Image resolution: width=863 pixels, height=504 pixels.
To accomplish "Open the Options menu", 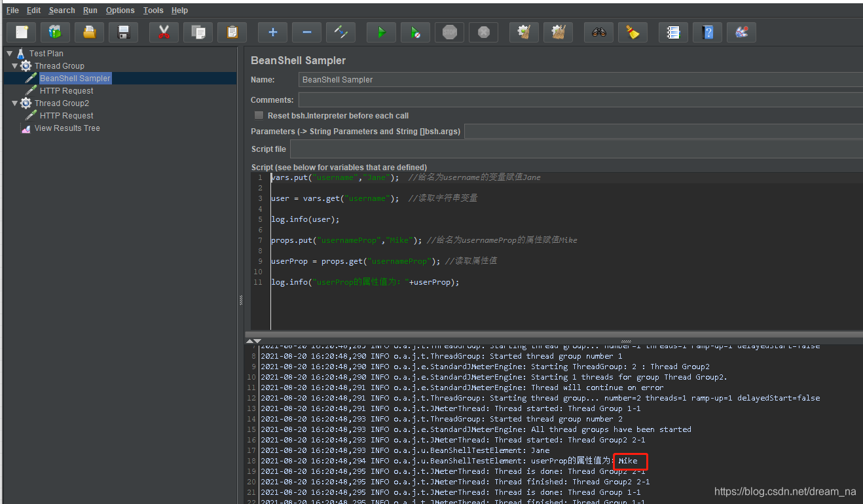I will (x=120, y=10).
